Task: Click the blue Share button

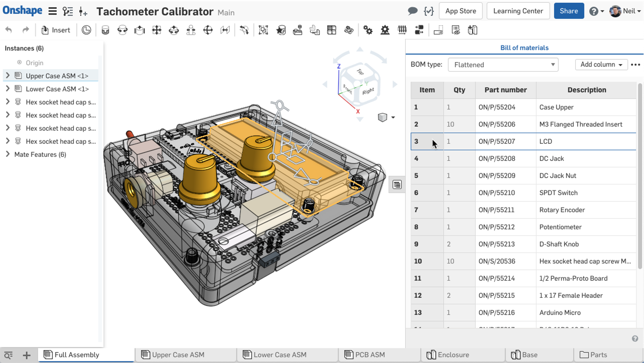Action: [568, 11]
